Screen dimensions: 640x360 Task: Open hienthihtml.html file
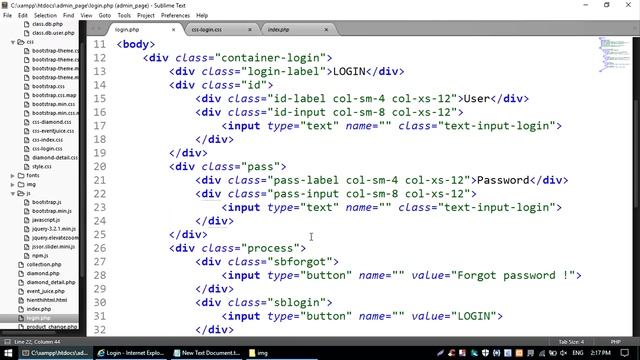(x=47, y=300)
